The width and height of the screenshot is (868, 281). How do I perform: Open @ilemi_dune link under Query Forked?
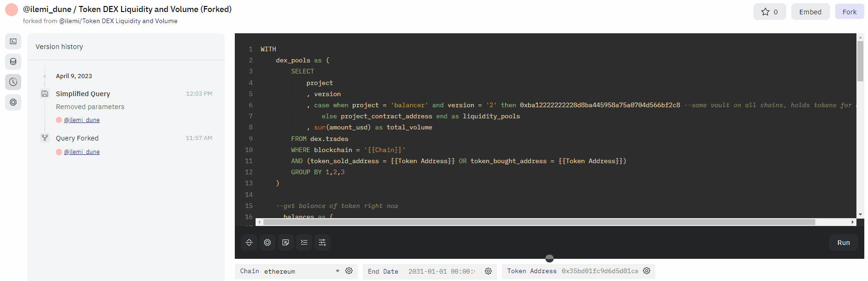pos(82,152)
